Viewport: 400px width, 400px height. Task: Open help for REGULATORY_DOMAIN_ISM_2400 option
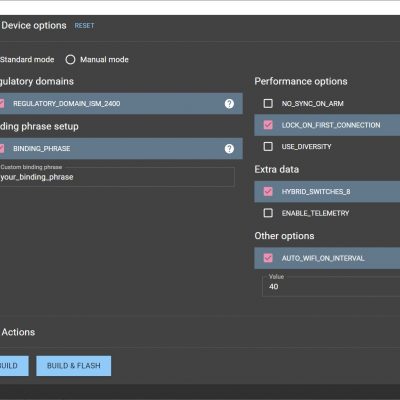pos(229,104)
